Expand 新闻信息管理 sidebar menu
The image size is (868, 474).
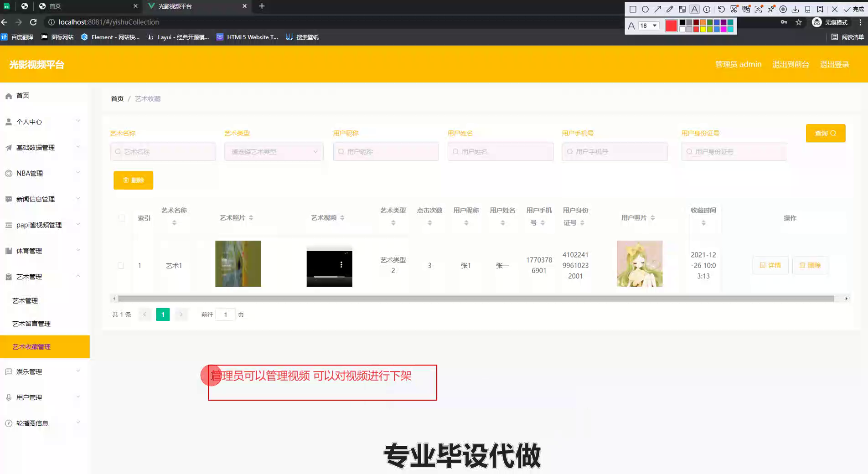[45, 199]
